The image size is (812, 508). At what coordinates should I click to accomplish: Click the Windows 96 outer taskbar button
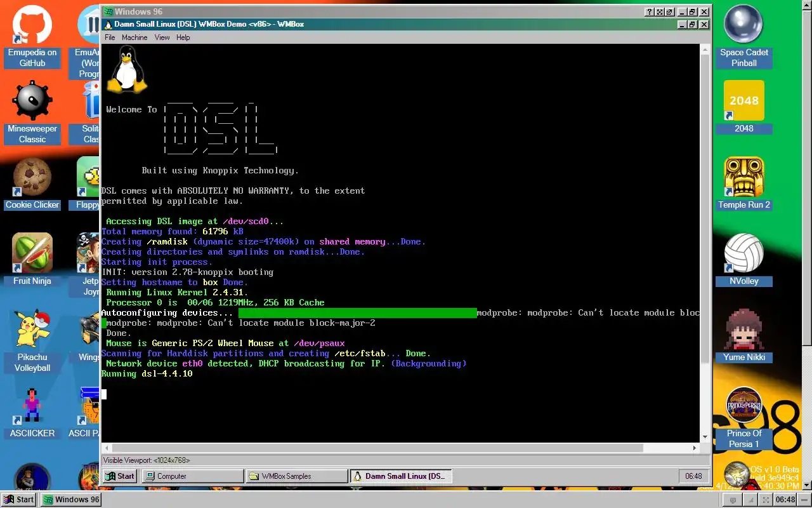[x=71, y=500]
